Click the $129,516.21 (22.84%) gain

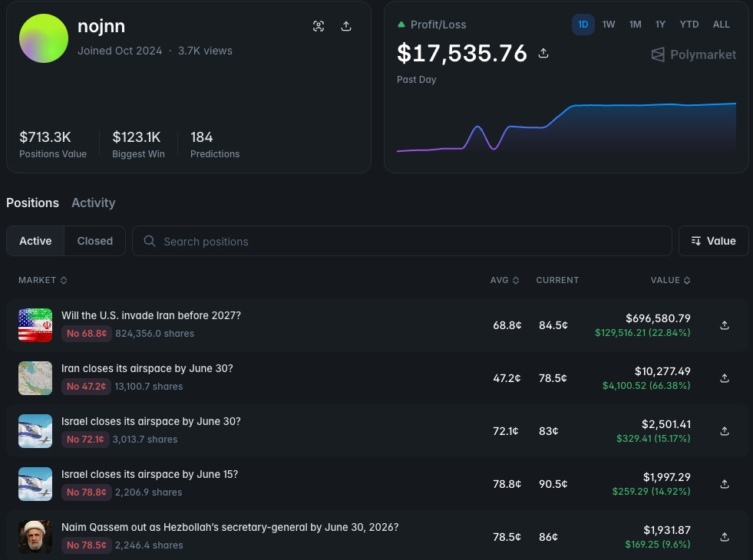[x=642, y=332]
